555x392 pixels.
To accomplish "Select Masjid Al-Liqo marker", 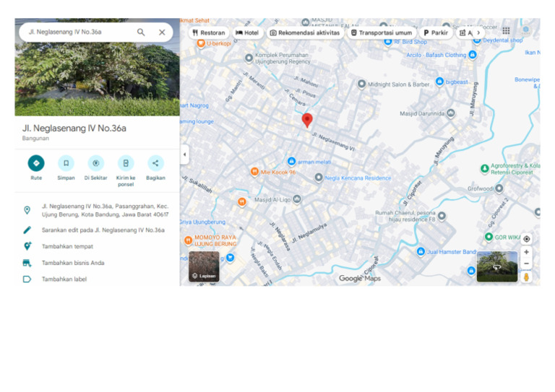I will (296, 200).
